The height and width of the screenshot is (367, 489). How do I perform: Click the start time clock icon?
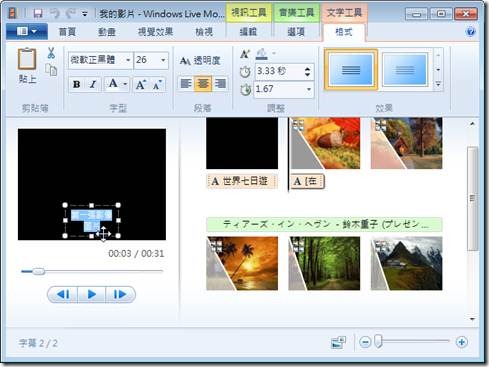[245, 71]
